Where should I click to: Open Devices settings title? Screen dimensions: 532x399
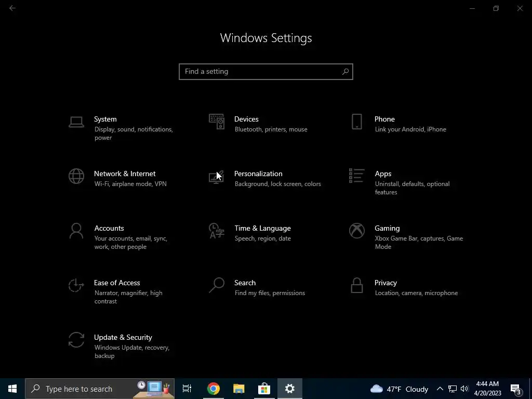[x=246, y=119]
